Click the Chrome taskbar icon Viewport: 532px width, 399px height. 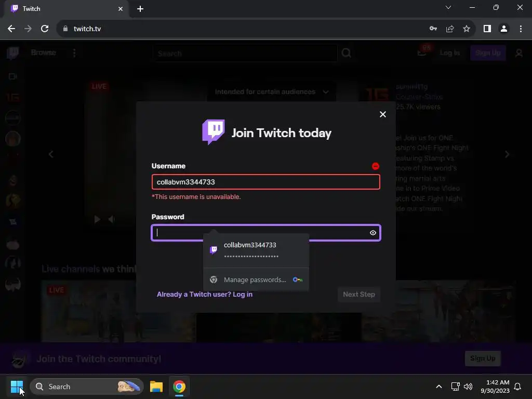click(x=179, y=387)
